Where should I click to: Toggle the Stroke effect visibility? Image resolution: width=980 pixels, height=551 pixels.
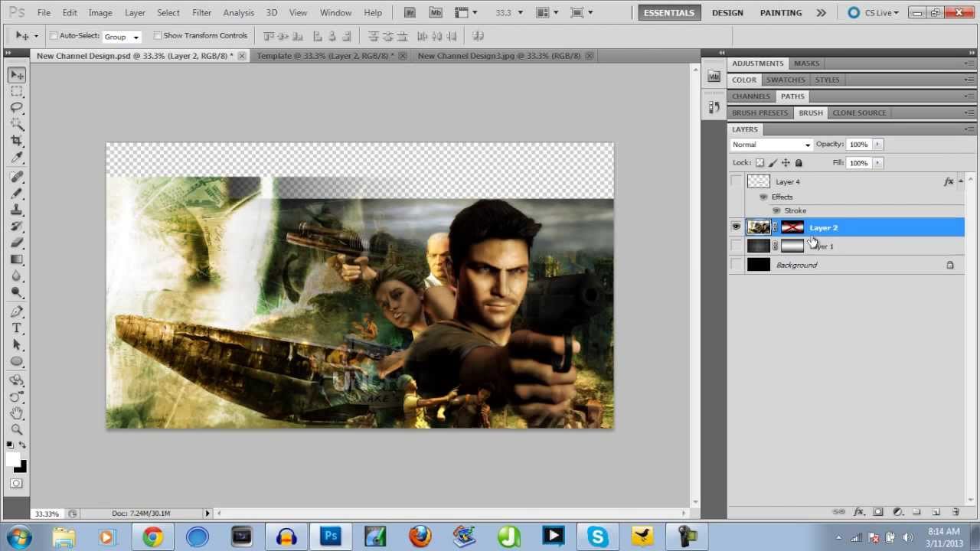(x=776, y=210)
